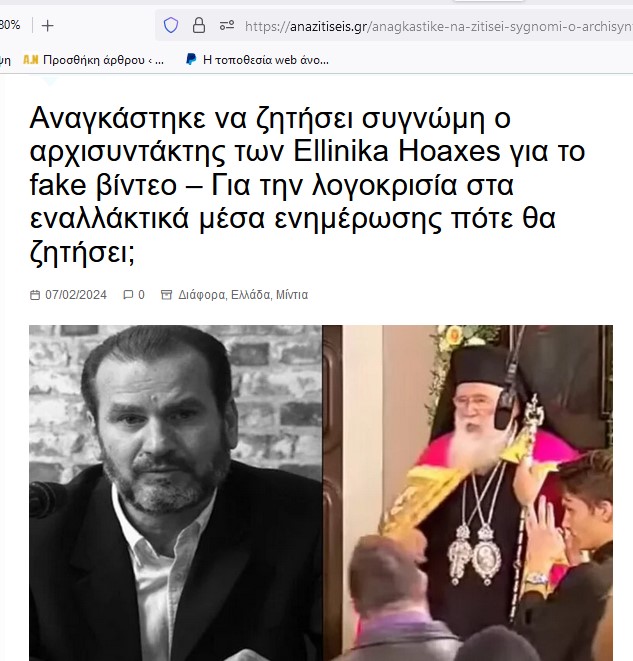Click the category archive box icon

point(166,295)
